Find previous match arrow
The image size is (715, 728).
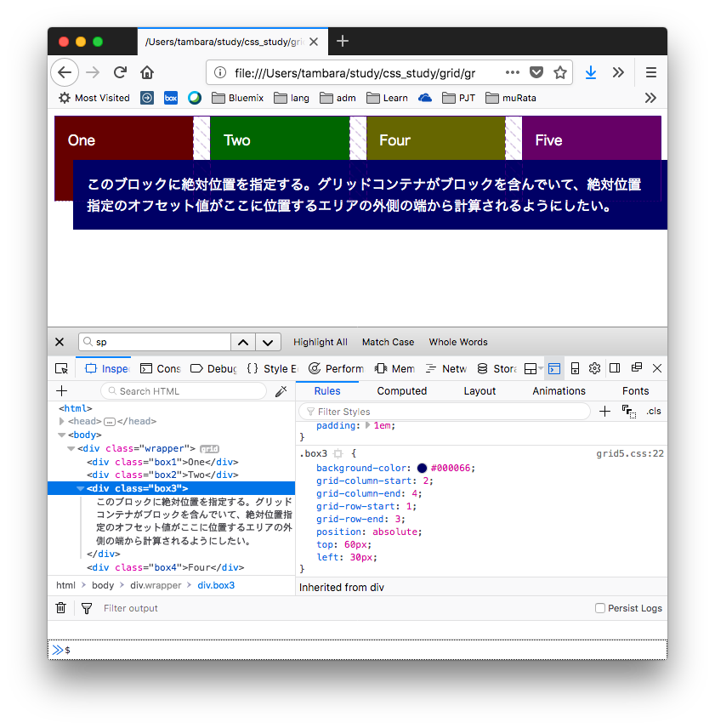243,342
